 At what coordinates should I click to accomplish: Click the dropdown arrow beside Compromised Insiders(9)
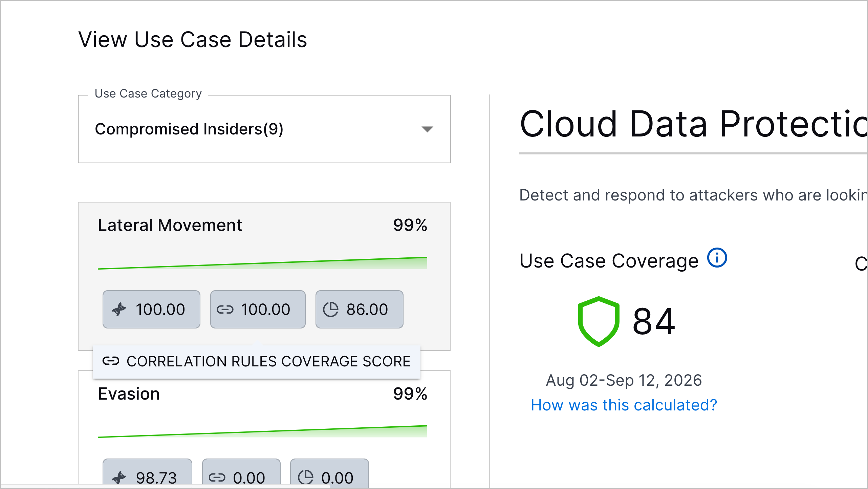[427, 129]
